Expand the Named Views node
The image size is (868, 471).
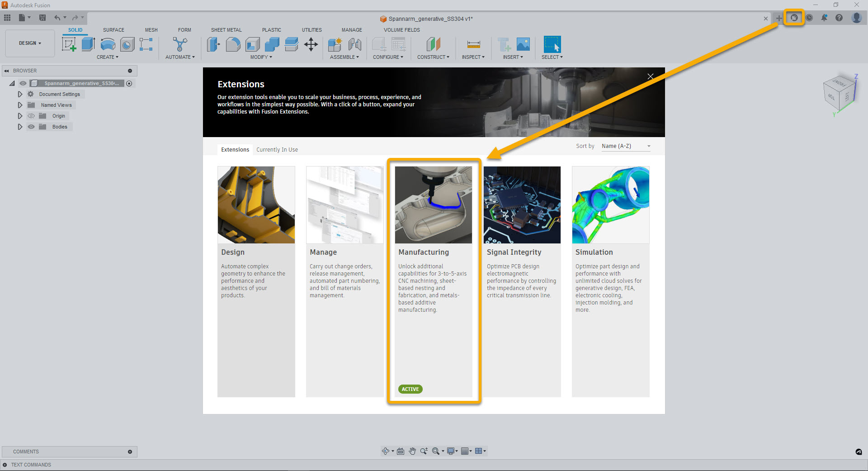pos(20,105)
